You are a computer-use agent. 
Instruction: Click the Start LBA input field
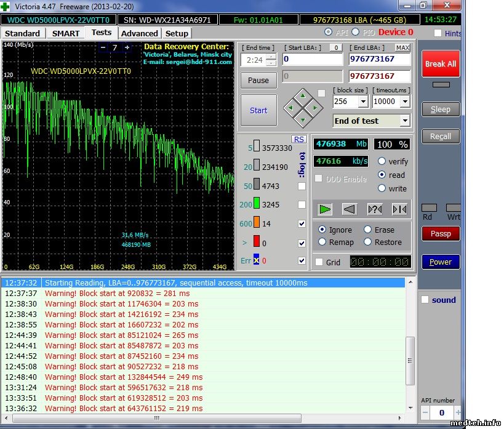(x=313, y=60)
